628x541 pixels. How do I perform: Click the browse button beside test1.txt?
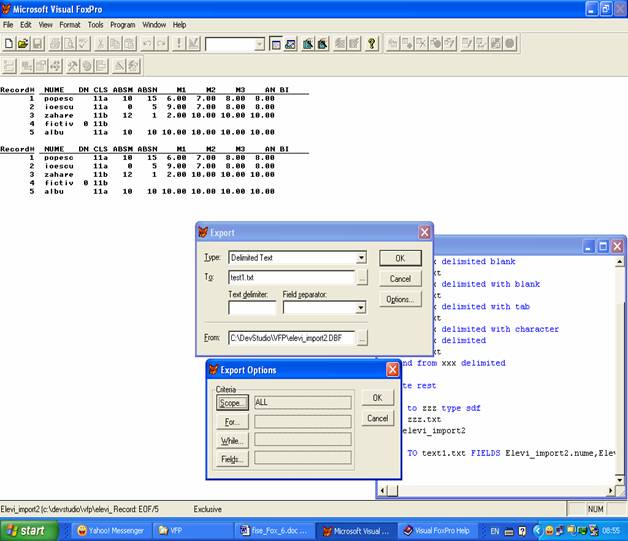(361, 278)
